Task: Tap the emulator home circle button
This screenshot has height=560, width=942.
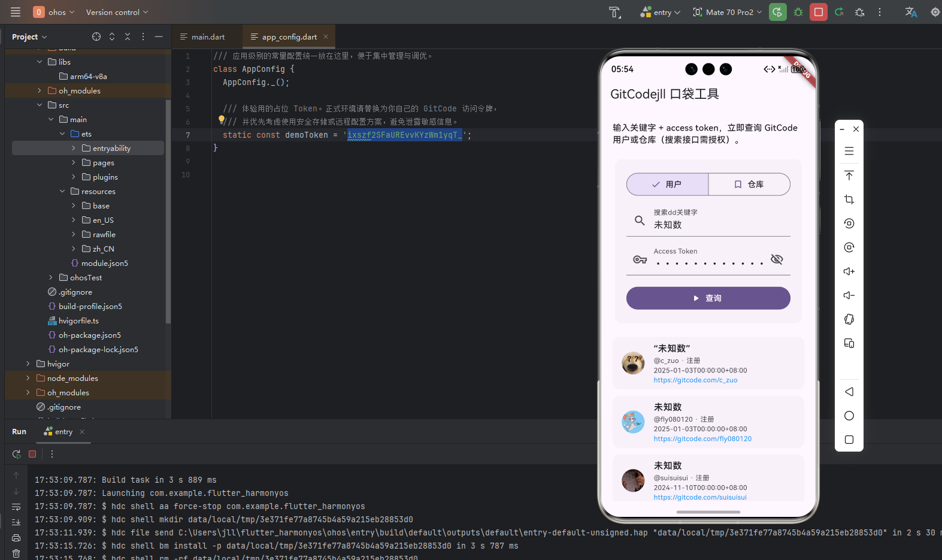Action: (849, 416)
